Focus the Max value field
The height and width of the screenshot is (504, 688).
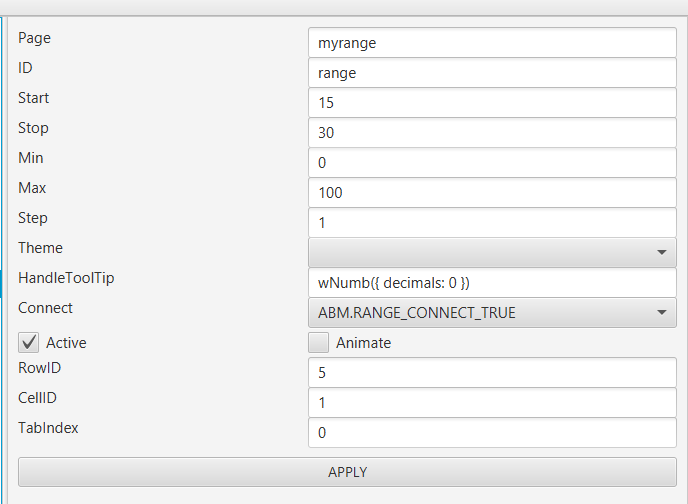tap(492, 192)
